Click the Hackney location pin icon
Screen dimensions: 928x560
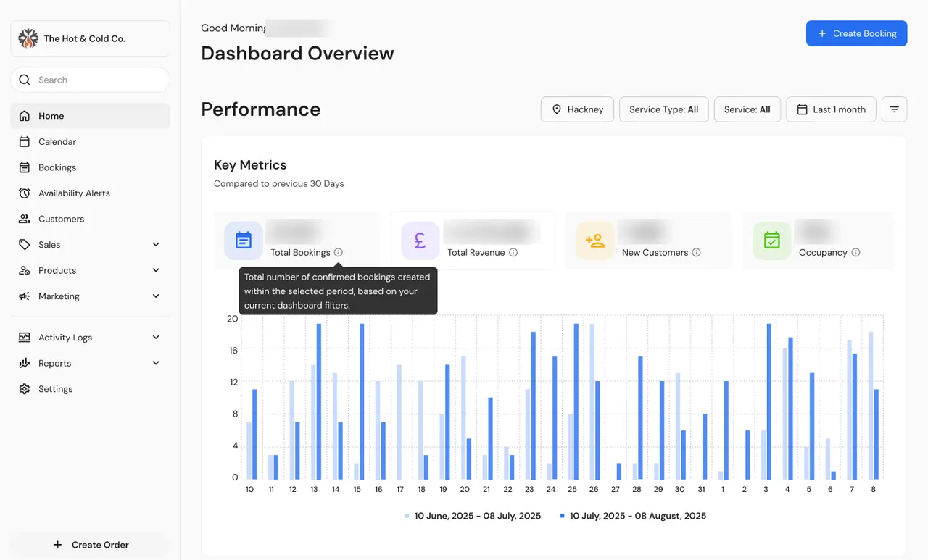pyautogui.click(x=557, y=109)
